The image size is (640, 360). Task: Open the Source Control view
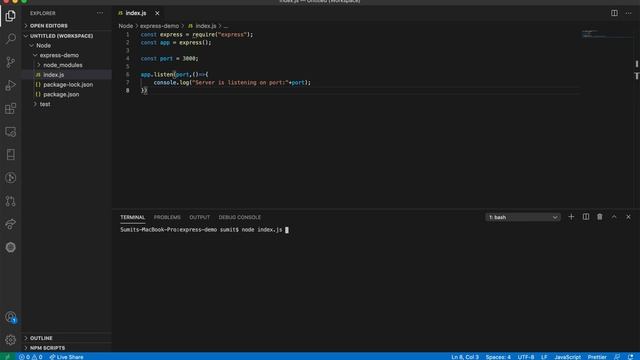(x=11, y=62)
